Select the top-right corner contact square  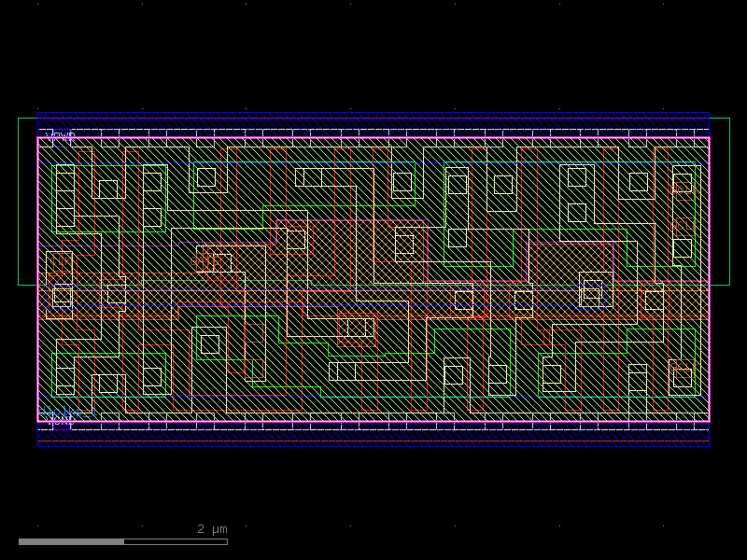point(683,182)
